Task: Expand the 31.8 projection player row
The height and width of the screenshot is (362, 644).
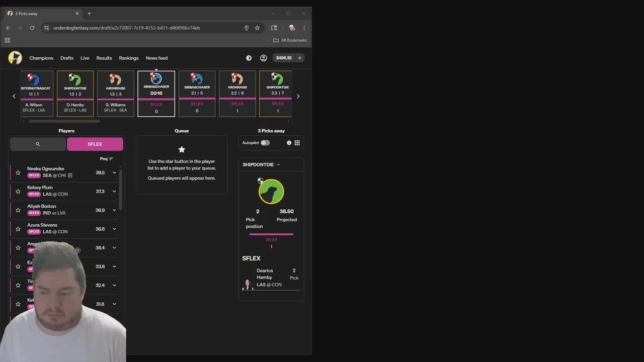Action: point(114,304)
